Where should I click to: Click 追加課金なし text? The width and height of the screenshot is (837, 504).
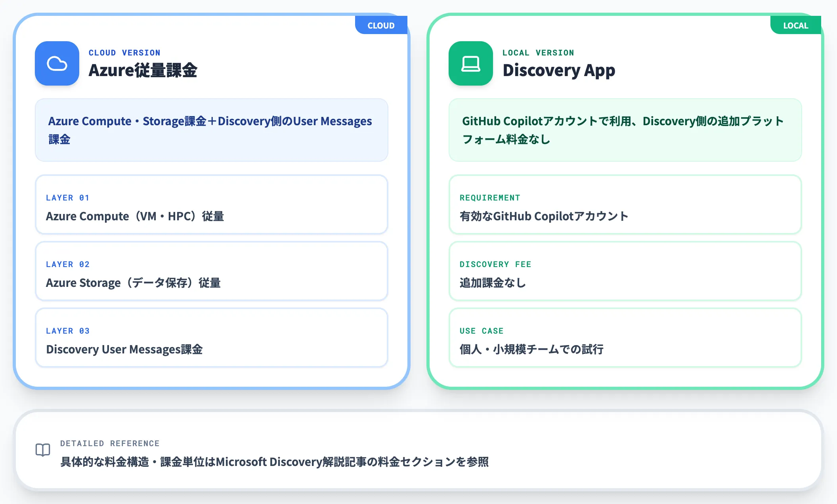[x=493, y=283]
